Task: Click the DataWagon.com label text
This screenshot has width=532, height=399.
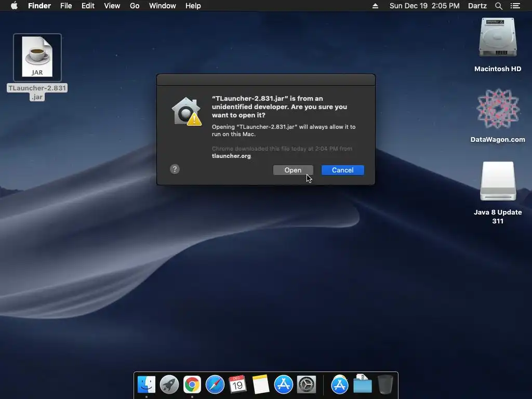Action: [498, 139]
